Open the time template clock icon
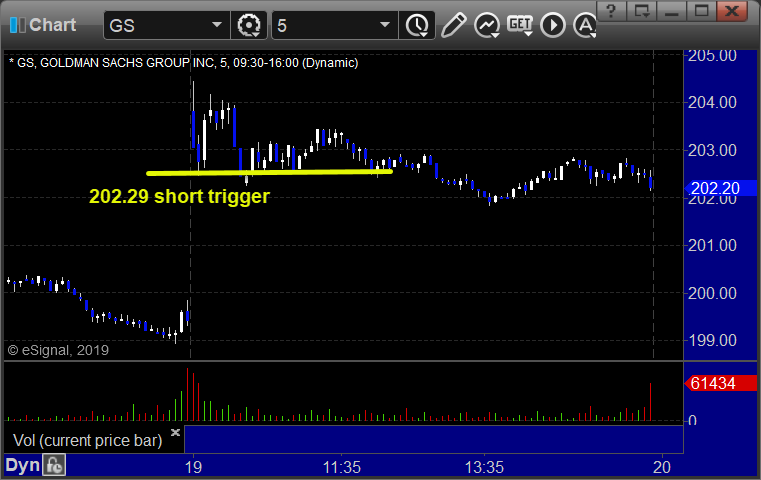This screenshot has height=480, width=761. tap(417, 25)
